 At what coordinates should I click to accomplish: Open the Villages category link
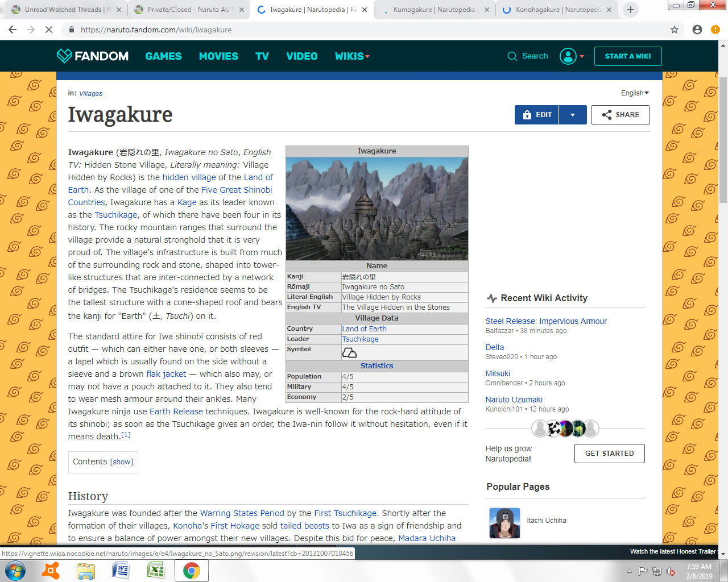[91, 94]
